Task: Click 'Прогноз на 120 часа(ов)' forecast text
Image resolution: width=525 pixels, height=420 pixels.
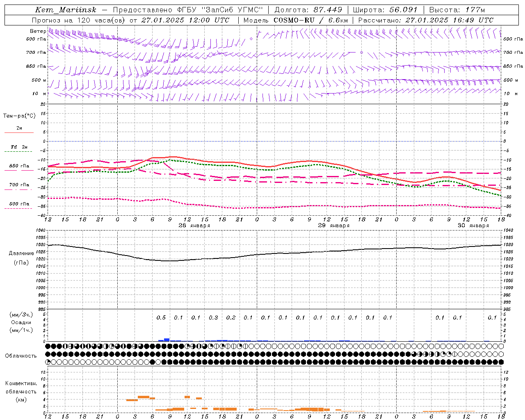Action: [78, 20]
